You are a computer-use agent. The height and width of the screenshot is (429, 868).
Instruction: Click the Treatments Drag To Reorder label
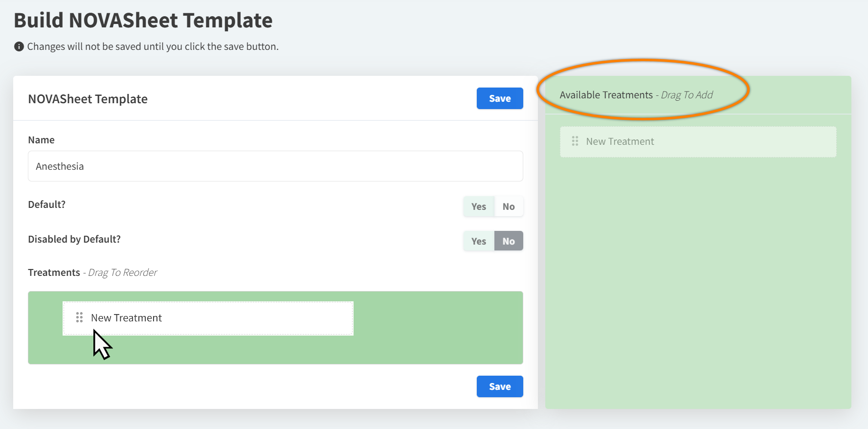92,272
